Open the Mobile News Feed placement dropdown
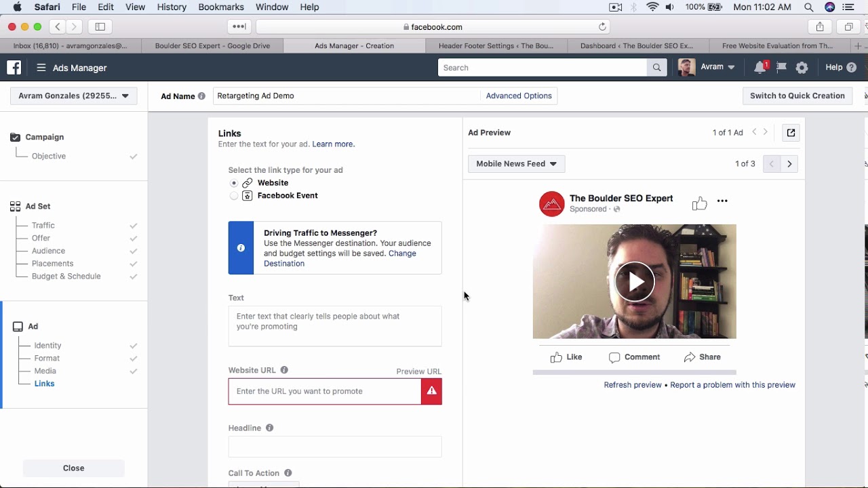 point(516,164)
